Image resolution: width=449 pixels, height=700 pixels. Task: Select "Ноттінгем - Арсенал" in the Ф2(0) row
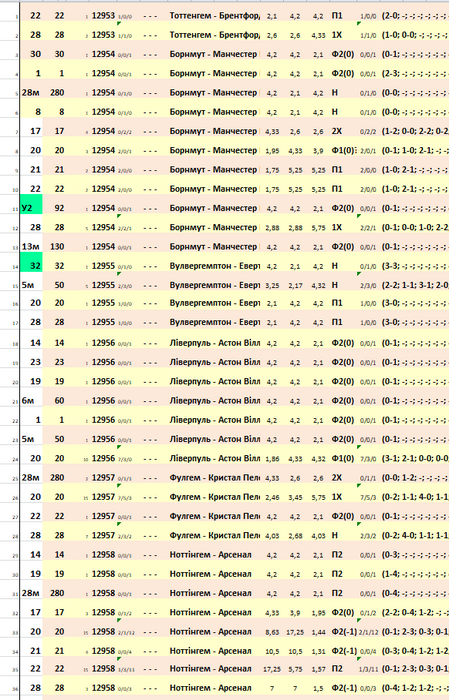coord(210,612)
